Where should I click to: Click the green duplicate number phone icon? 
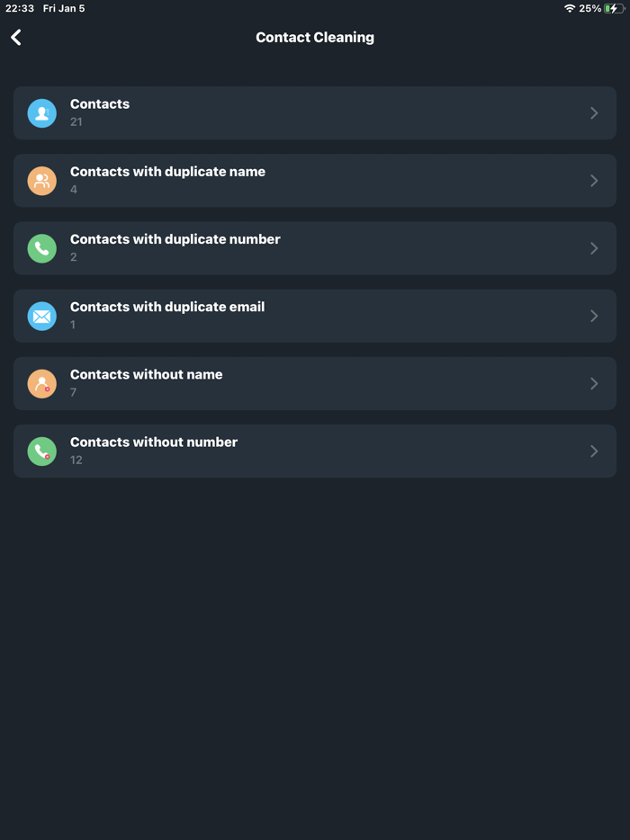41,247
